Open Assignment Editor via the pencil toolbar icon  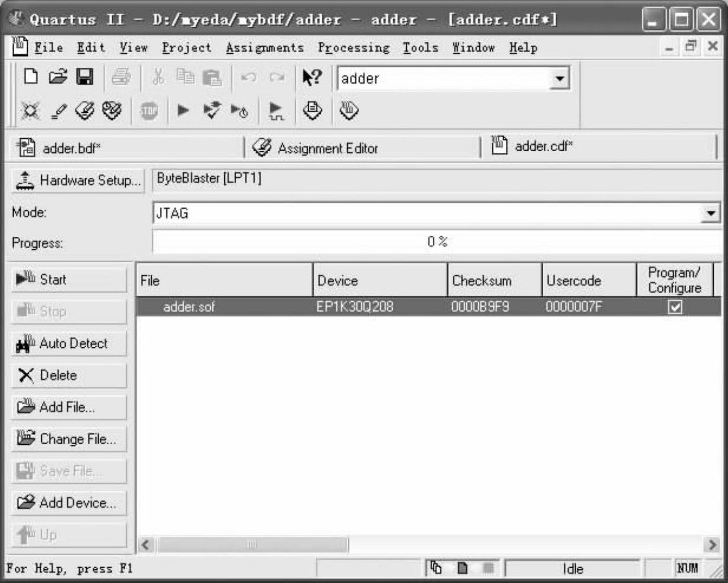pyautogui.click(x=58, y=110)
